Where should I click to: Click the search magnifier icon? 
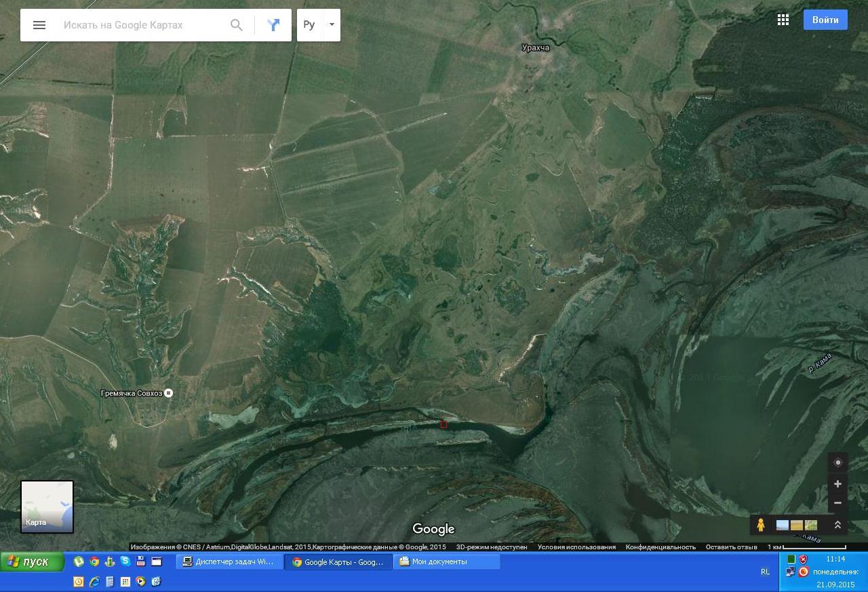236,25
